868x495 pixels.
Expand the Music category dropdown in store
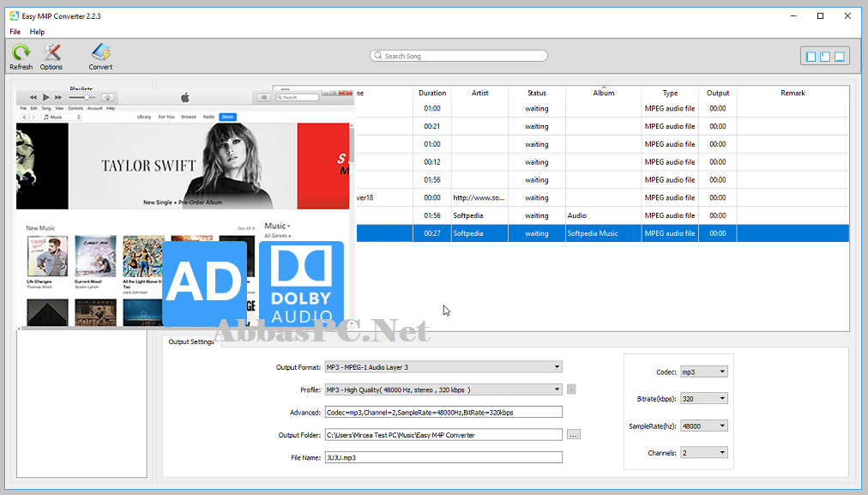(277, 226)
